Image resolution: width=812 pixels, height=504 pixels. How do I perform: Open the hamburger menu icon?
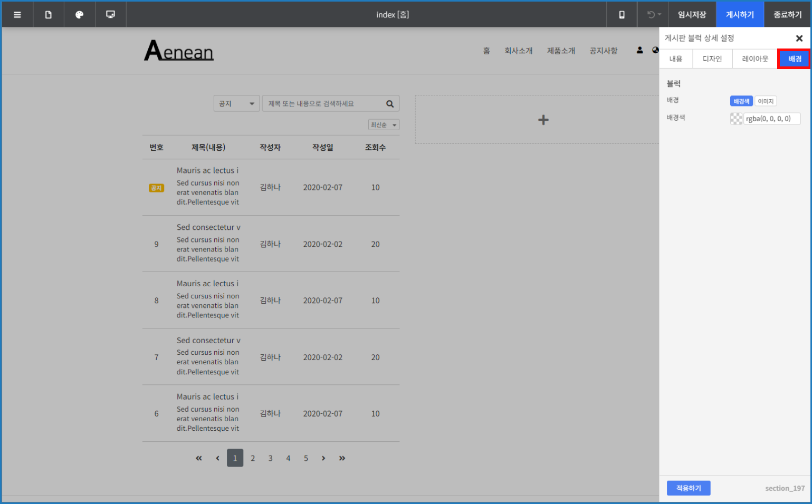pyautogui.click(x=17, y=15)
